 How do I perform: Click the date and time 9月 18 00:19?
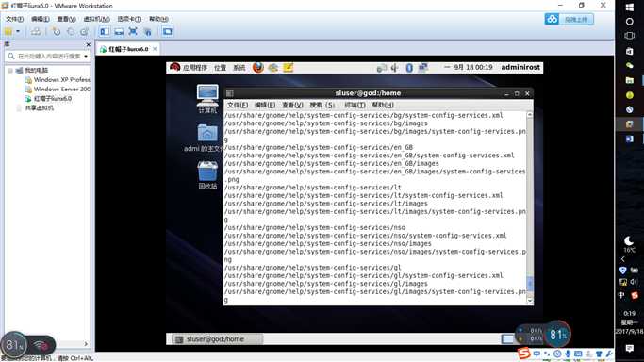click(473, 67)
